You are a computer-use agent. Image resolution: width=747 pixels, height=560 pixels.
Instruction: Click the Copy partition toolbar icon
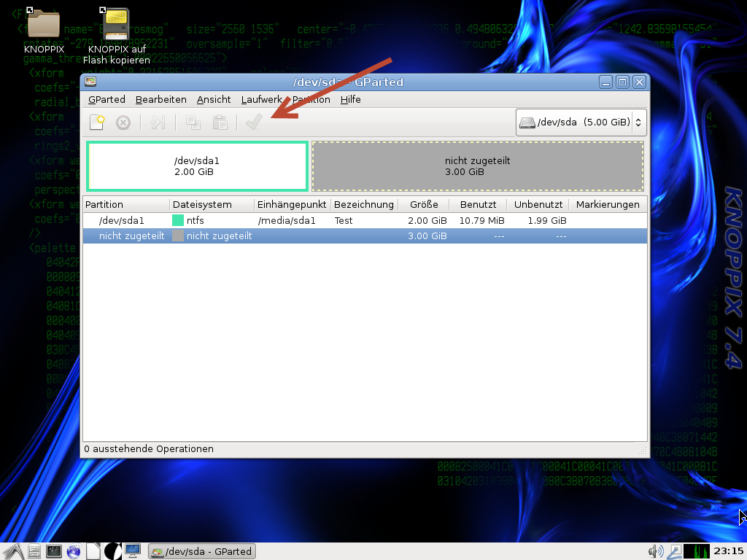coord(193,122)
